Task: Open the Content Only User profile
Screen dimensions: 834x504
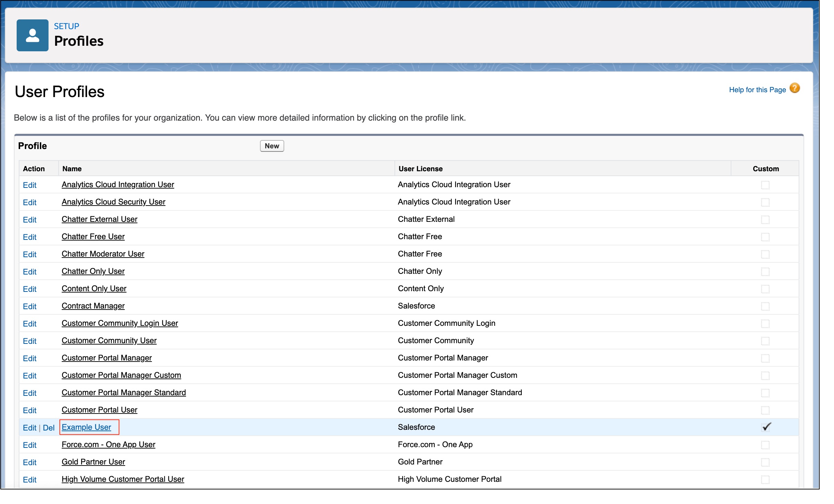Action: 94,288
